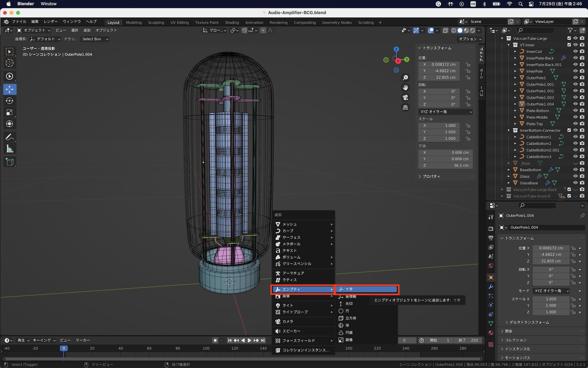Switch to the Shading workspace tab
588x368 pixels.
[x=232, y=22]
